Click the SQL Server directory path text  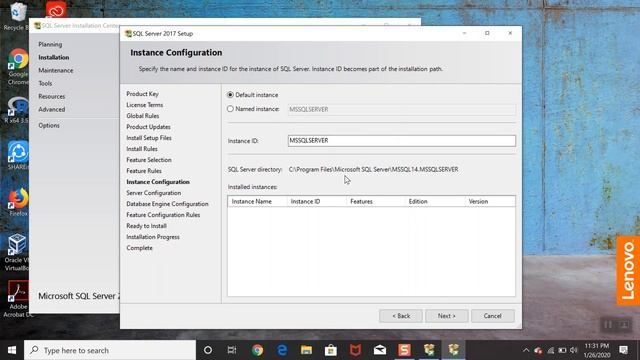(373, 169)
